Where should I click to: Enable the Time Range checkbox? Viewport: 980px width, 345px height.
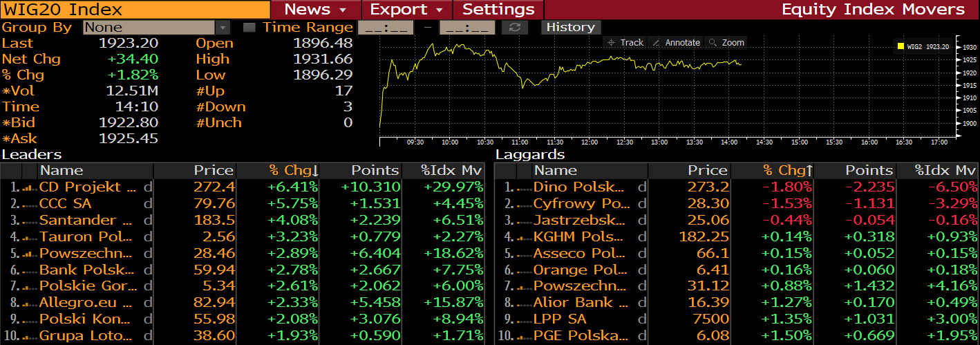tap(249, 28)
